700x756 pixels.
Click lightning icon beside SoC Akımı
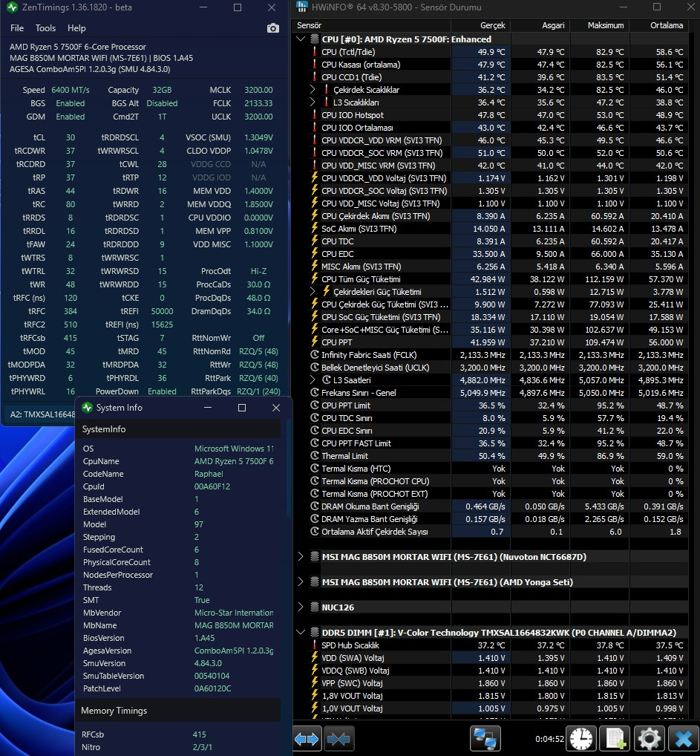click(x=315, y=229)
